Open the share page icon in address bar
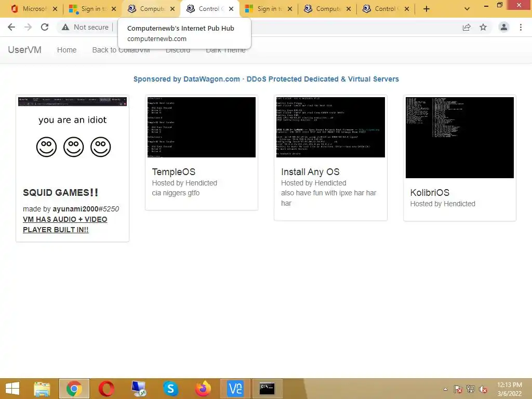The width and height of the screenshot is (532, 399). (x=467, y=27)
